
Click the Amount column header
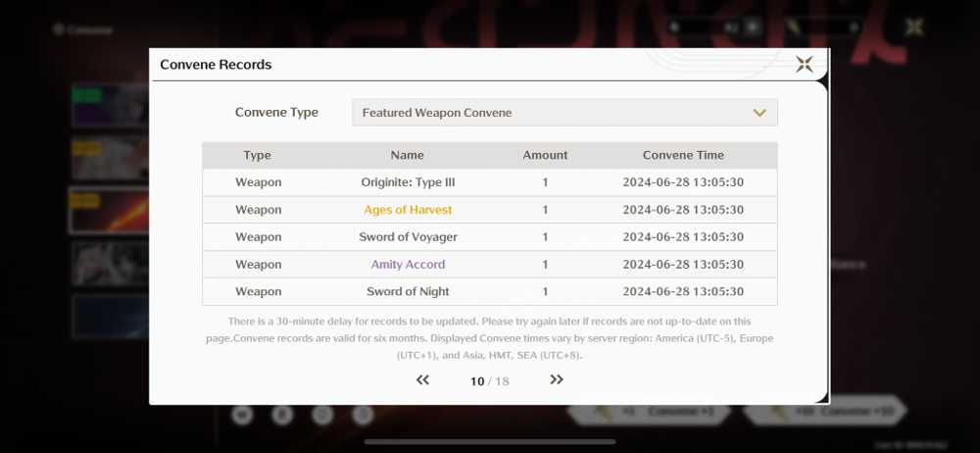click(545, 155)
